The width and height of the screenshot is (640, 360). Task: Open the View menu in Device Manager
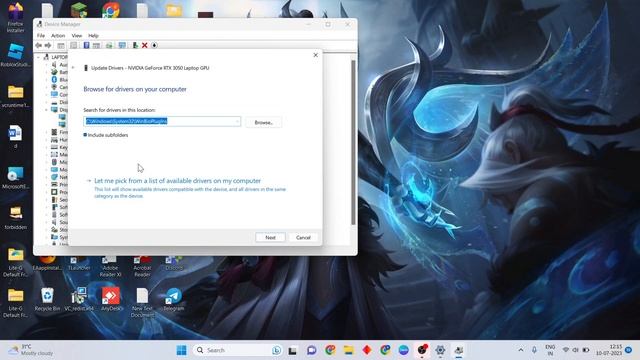pyautogui.click(x=76, y=36)
